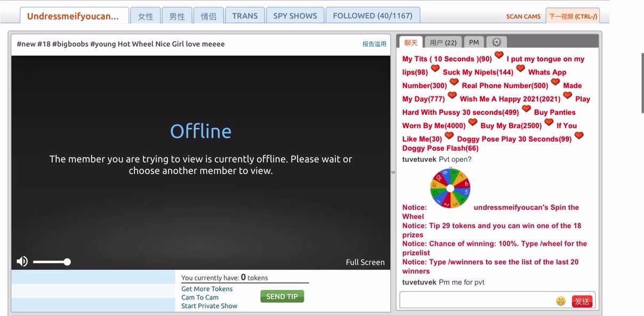Click the room subject hashtag title

(x=121, y=44)
